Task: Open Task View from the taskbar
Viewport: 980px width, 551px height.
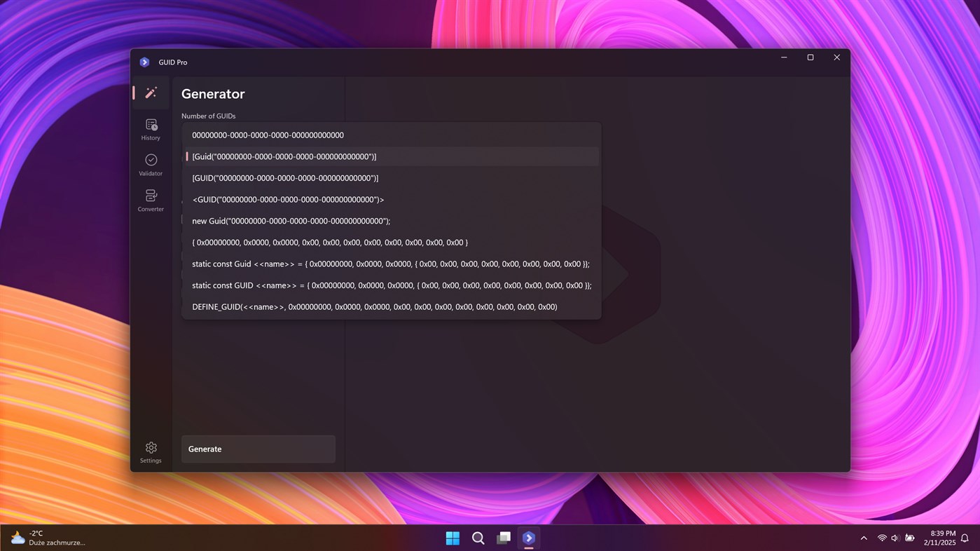Action: pos(503,538)
